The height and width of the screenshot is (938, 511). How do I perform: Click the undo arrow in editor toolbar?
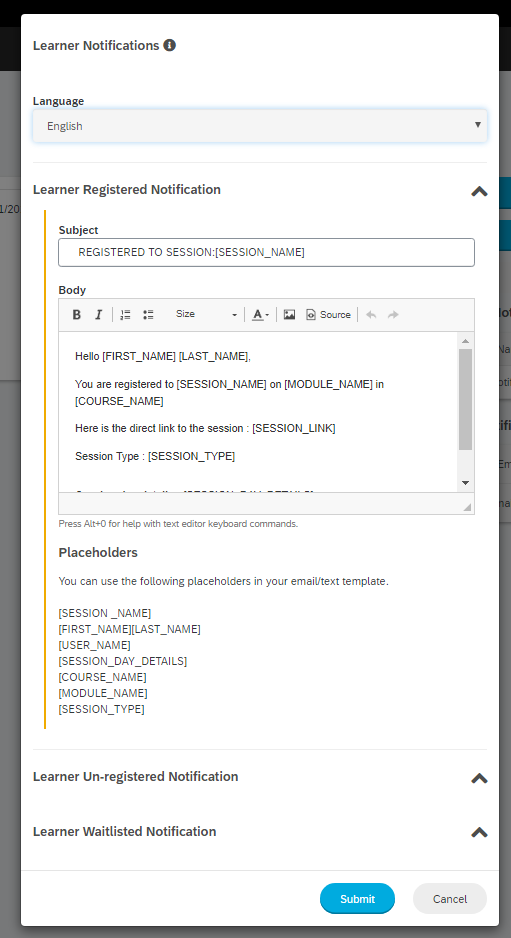(x=371, y=315)
